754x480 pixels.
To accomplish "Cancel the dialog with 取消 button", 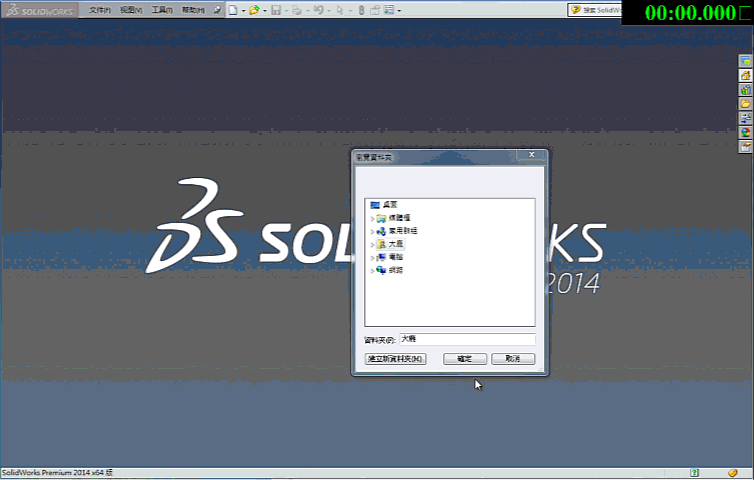I will (x=513, y=359).
